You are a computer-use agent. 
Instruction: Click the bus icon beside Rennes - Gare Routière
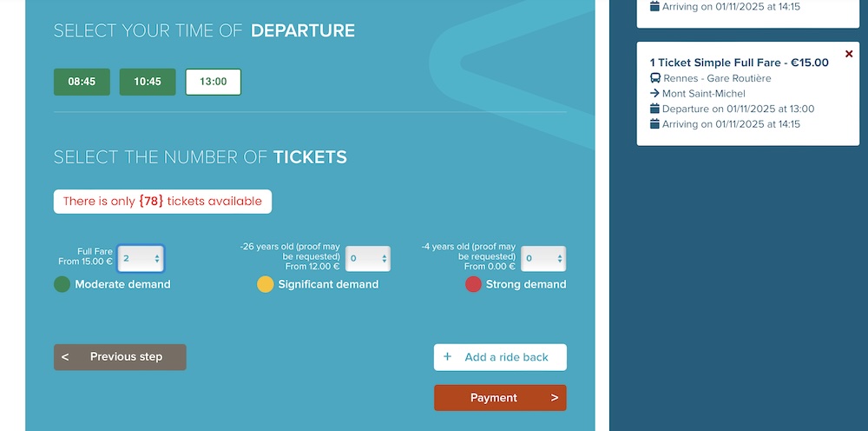click(654, 78)
